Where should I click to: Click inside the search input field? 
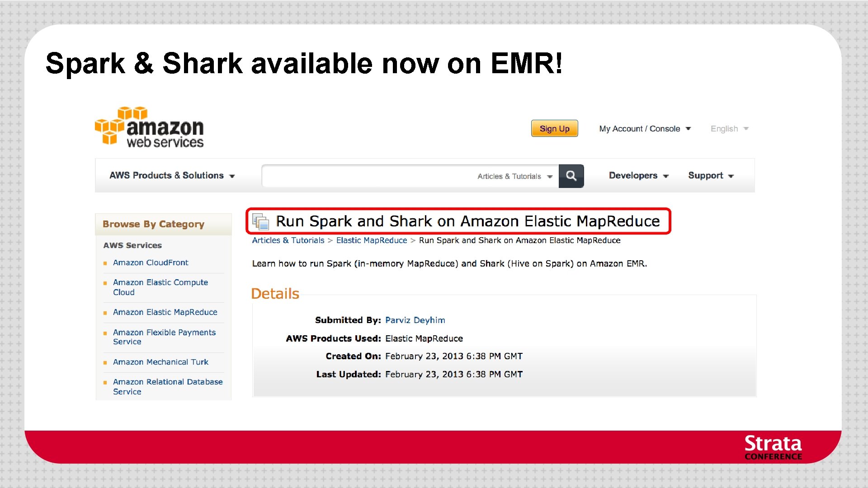click(x=362, y=176)
